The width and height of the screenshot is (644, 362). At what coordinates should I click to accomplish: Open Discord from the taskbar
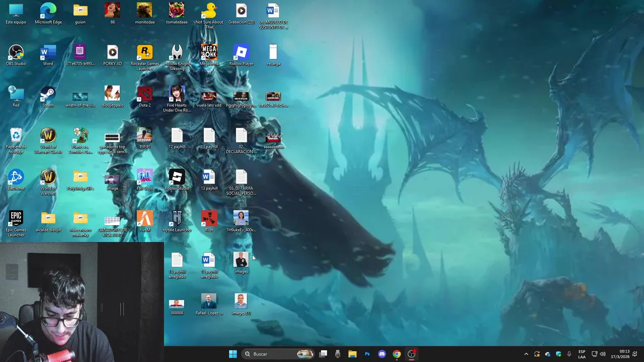pos(382,354)
